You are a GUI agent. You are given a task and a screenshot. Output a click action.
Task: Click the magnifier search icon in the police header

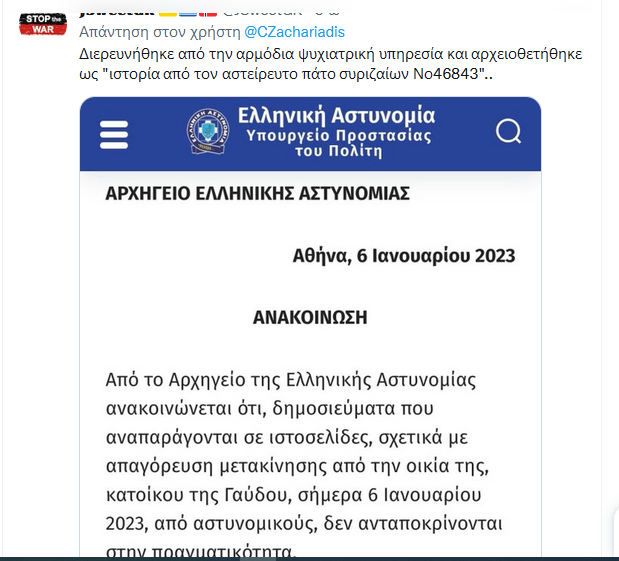click(508, 131)
